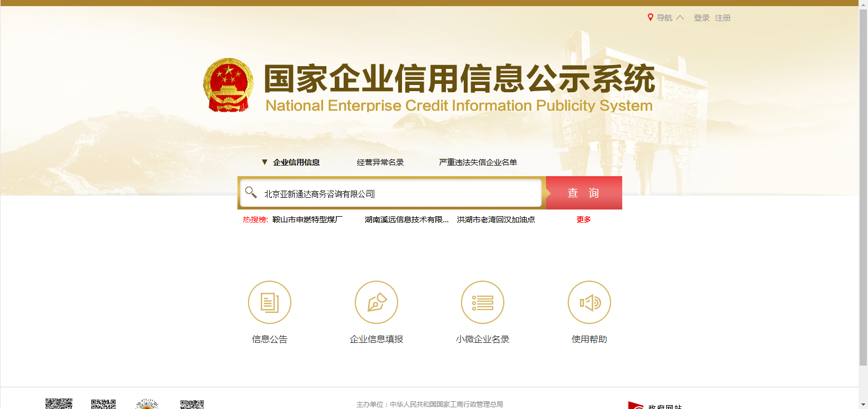Click the 信息公告 document icon

(x=270, y=302)
